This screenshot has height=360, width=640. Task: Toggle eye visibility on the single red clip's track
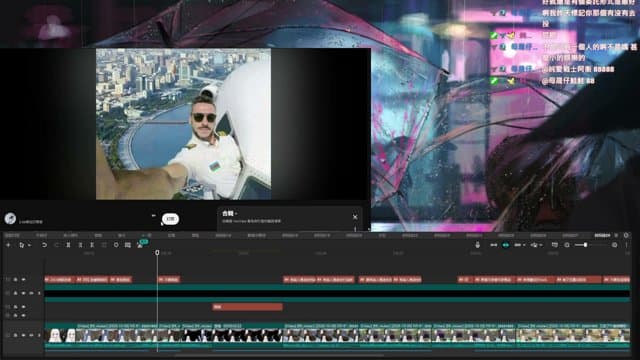coord(23,307)
